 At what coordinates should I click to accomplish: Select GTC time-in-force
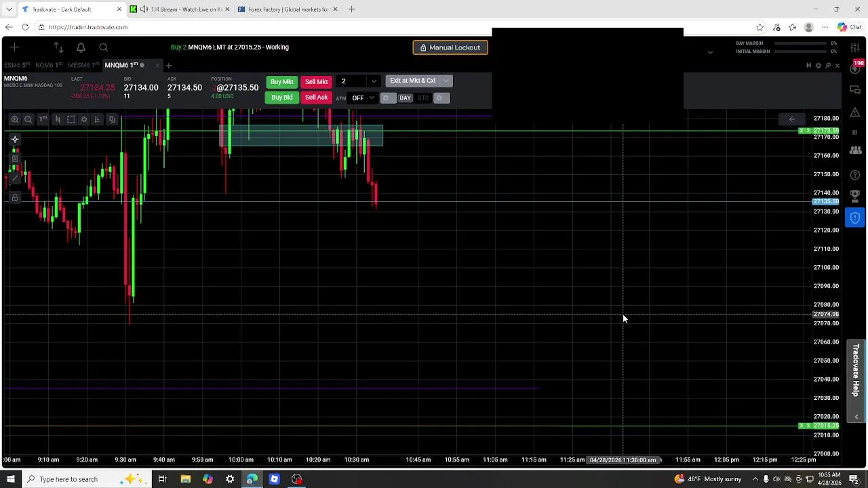[x=423, y=98]
